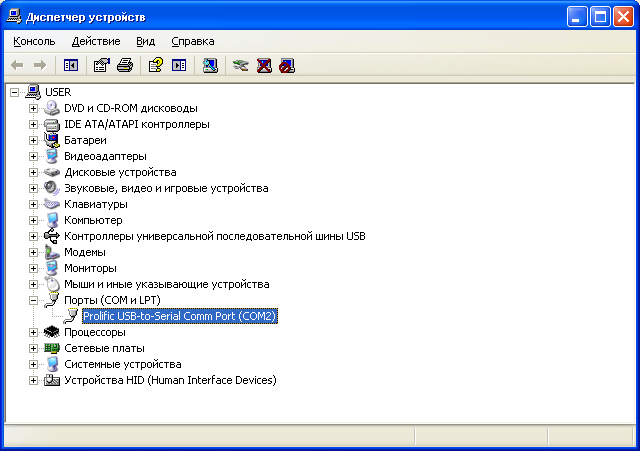The width and height of the screenshot is (640, 451).
Task: Select the DVD и CD-ROM drive icon
Action: [x=52, y=108]
